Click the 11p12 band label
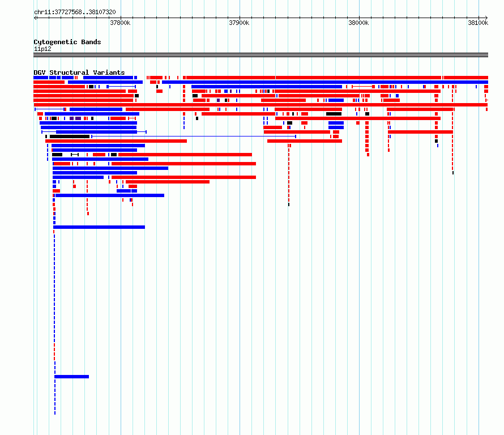Image resolution: width=504 pixels, height=435 pixels. coord(42,49)
